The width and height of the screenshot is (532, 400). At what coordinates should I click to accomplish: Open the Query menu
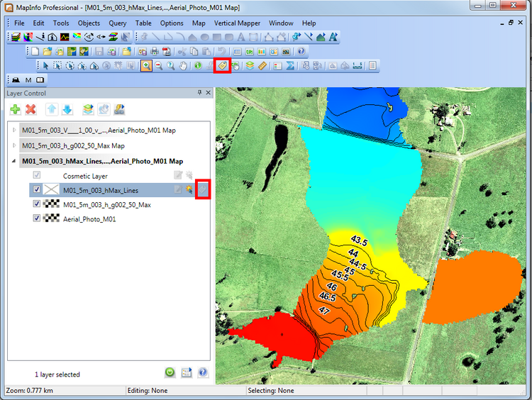click(x=118, y=23)
